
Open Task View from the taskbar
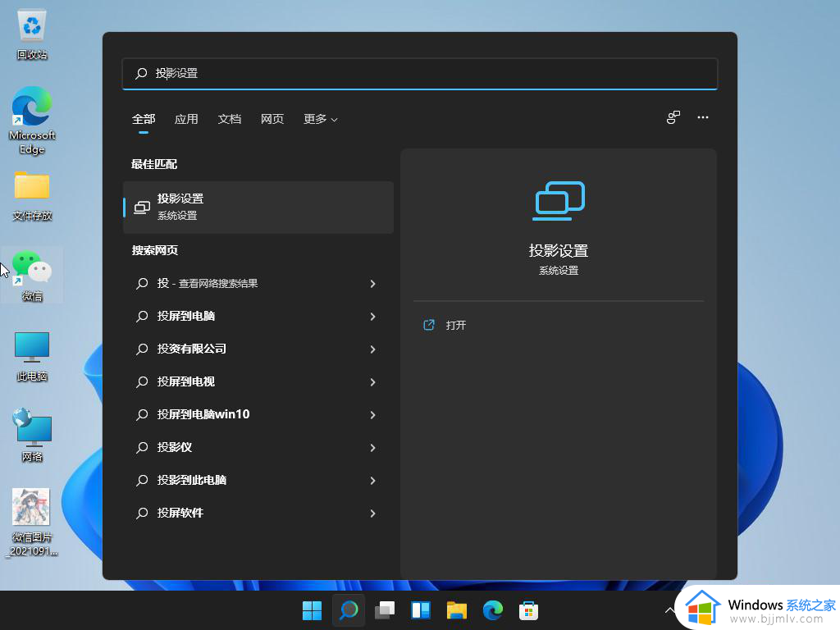click(385, 610)
